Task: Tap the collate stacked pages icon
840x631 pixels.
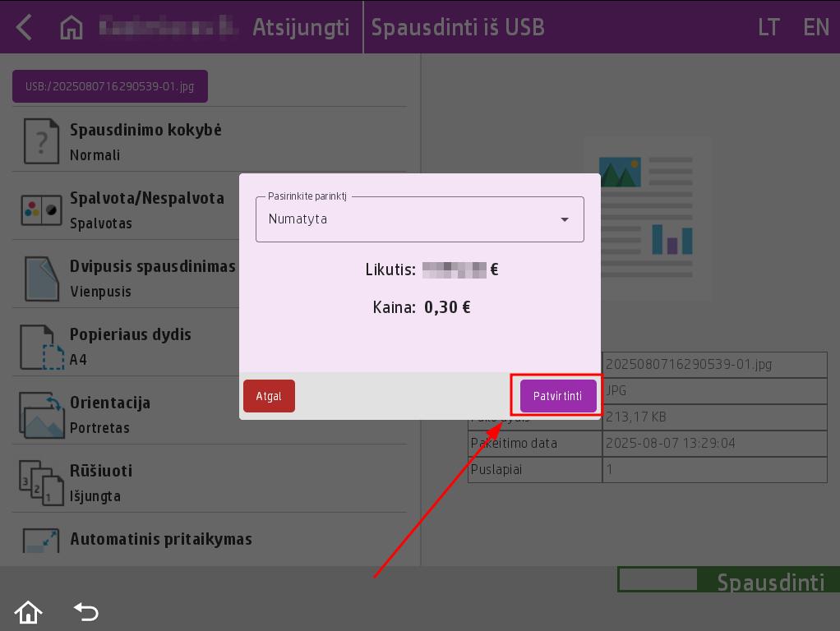Action: coord(40,483)
